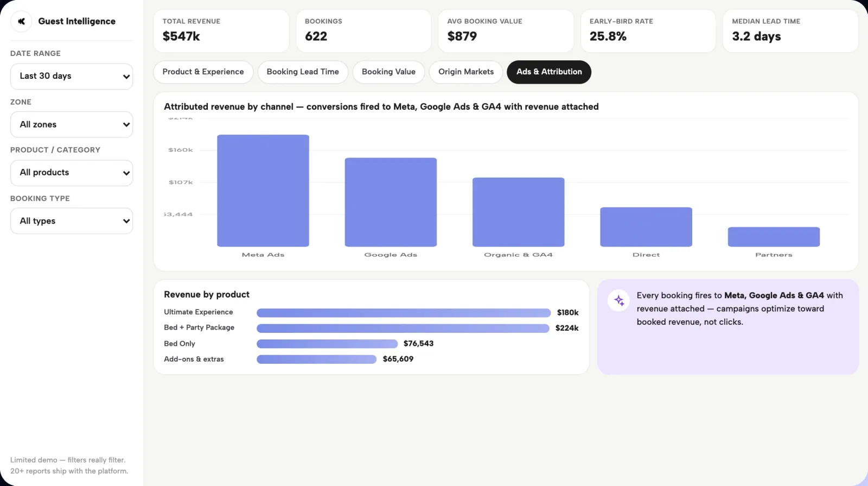The height and width of the screenshot is (486, 868).
Task: Click the Avg Booking Value $879 card
Action: 506,31
